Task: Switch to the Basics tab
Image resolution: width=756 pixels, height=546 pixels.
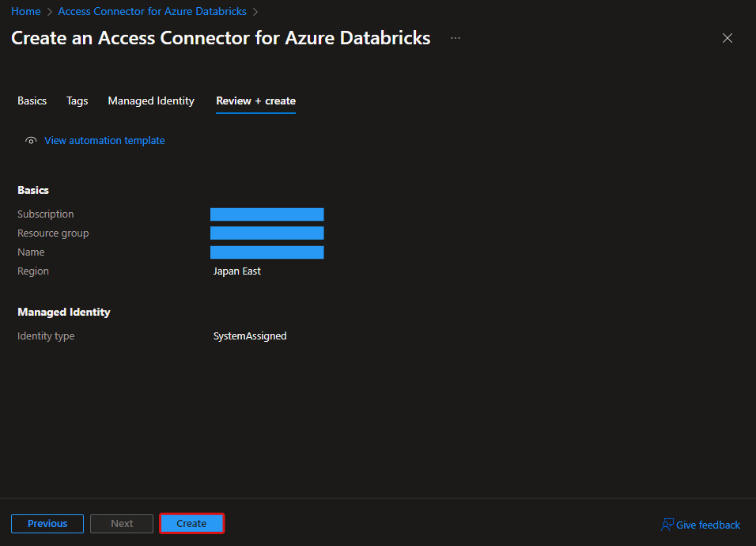Action: pyautogui.click(x=32, y=100)
